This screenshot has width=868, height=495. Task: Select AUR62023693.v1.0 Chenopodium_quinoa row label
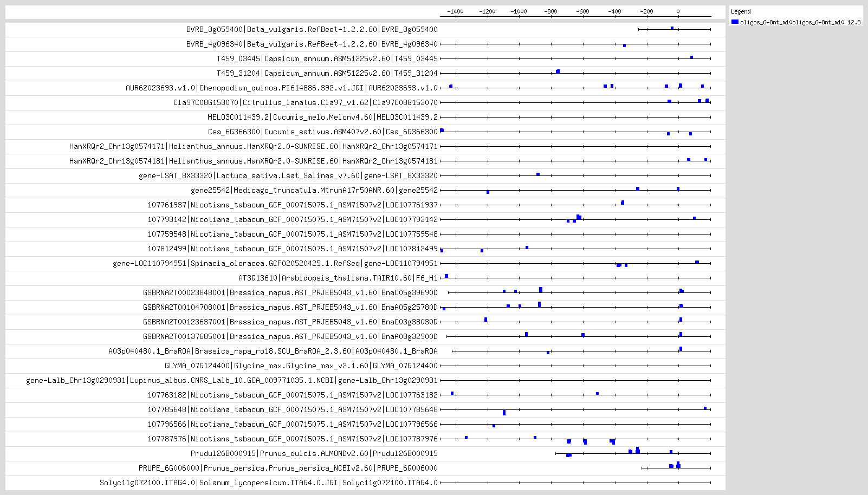[x=282, y=88]
